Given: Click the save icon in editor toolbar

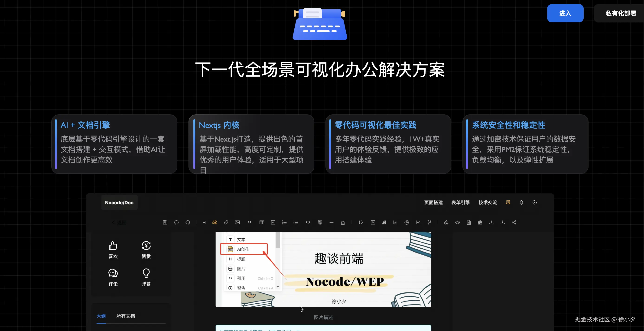Looking at the screenshot, I should [x=165, y=222].
